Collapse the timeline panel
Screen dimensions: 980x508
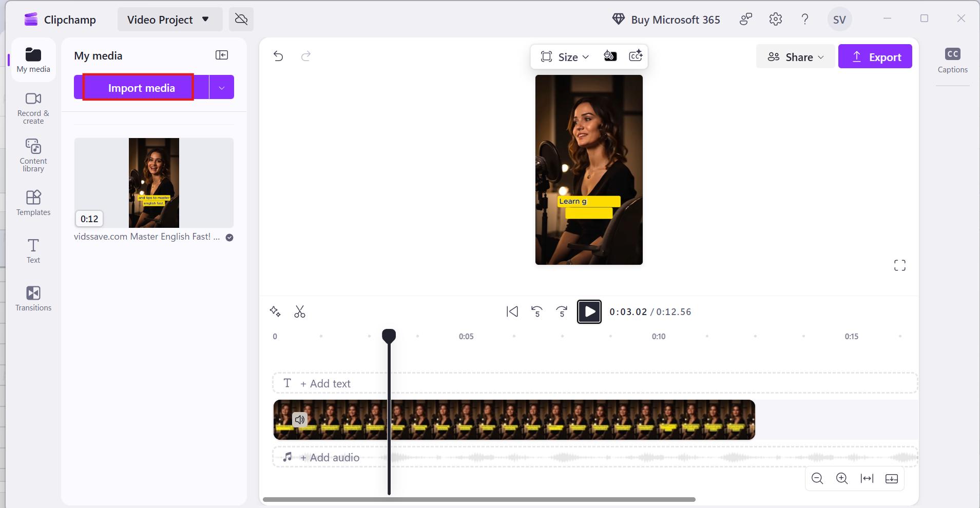(x=892, y=479)
